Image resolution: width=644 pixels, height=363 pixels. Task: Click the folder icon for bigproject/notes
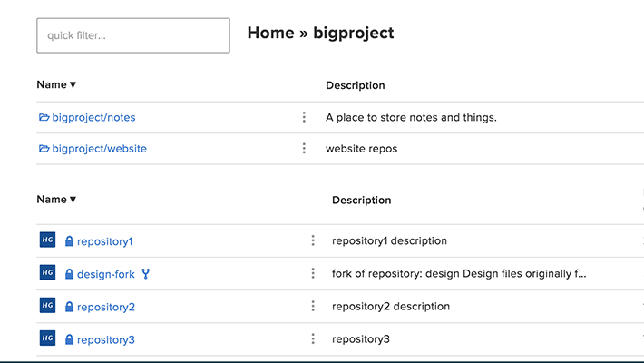pyautogui.click(x=44, y=117)
